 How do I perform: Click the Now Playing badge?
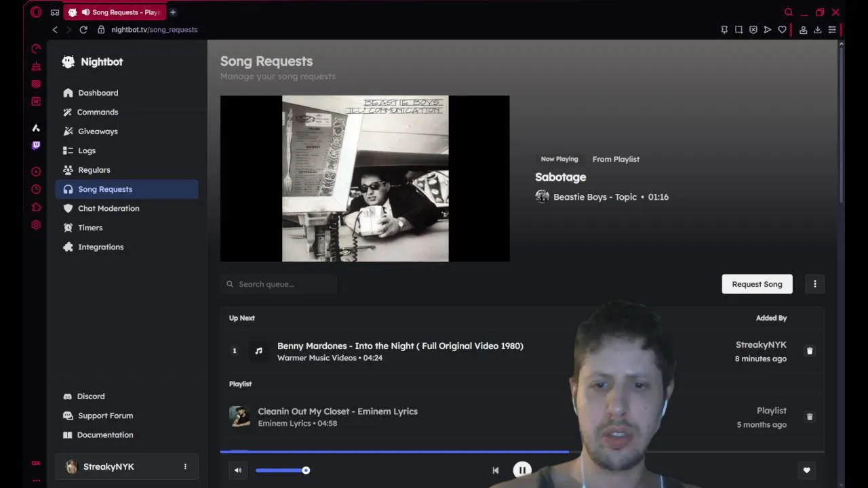[559, 159]
